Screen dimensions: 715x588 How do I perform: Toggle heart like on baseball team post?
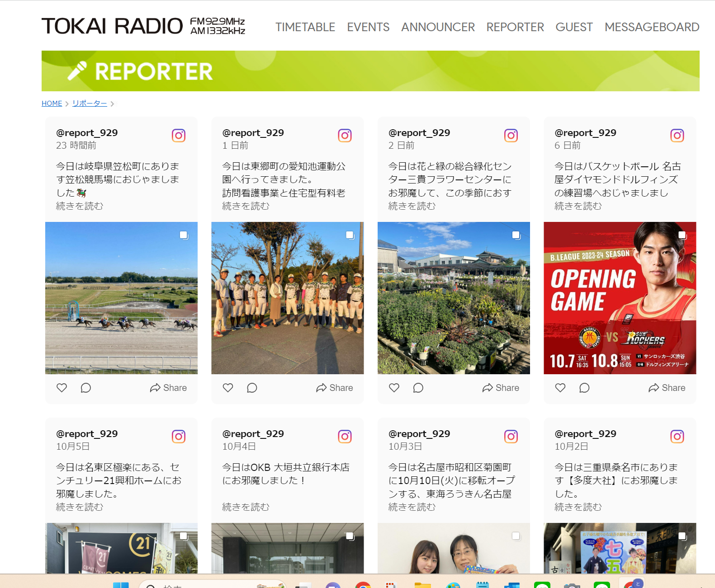[228, 388]
